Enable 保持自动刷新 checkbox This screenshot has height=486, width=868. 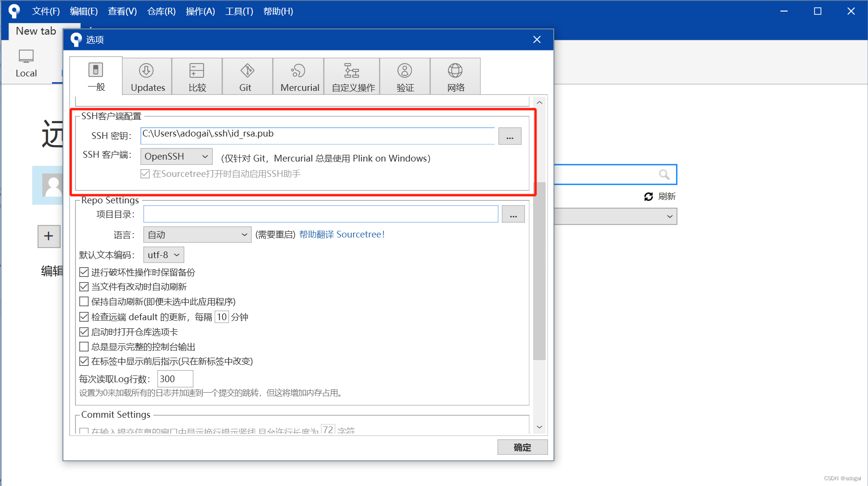coord(84,301)
